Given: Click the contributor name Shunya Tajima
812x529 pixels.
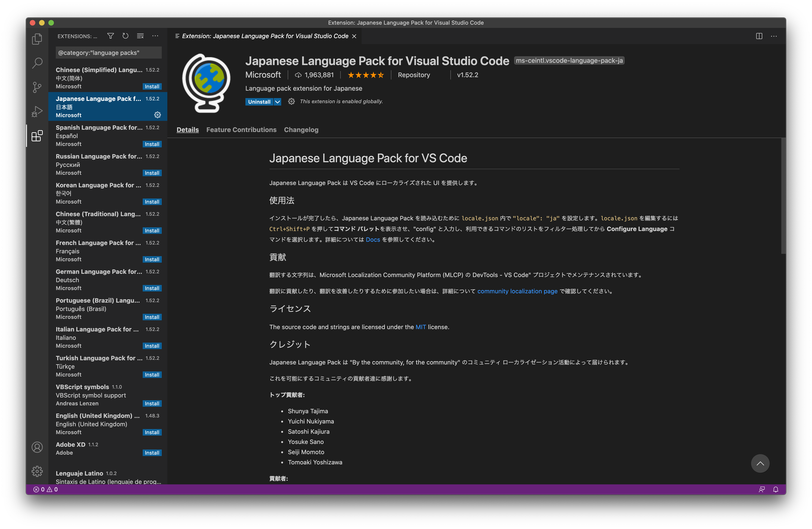Looking at the screenshot, I should (x=308, y=411).
